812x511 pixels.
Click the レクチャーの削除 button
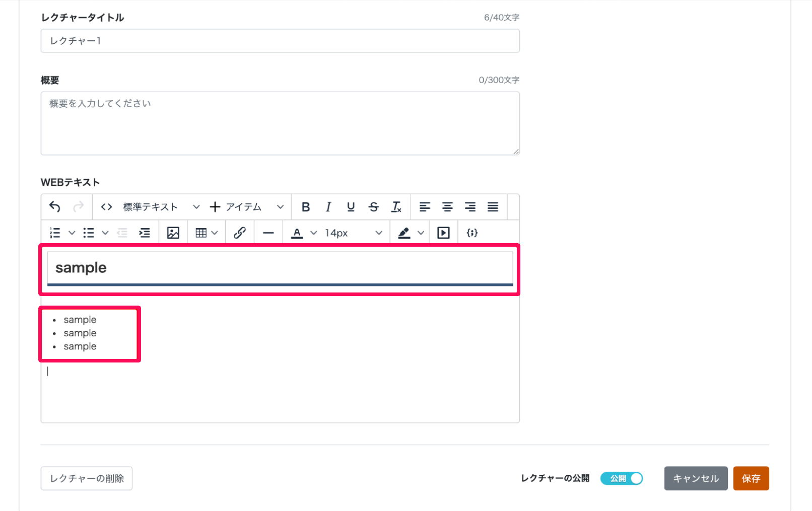point(87,478)
